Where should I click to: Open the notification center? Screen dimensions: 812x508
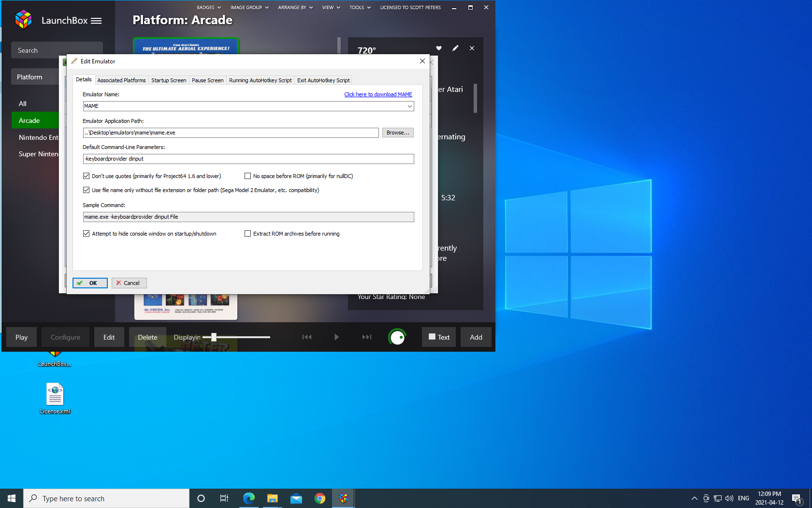[x=797, y=498]
